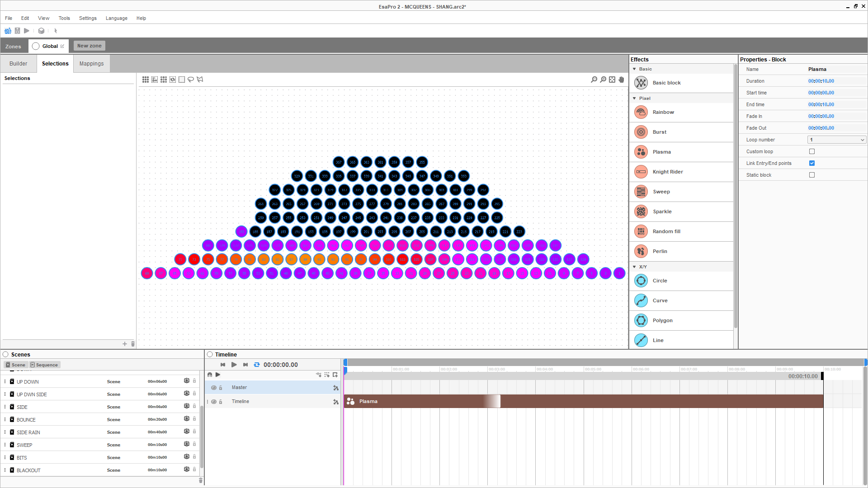Select the Global zone button
Image resolution: width=868 pixels, height=488 pixels.
tap(48, 46)
